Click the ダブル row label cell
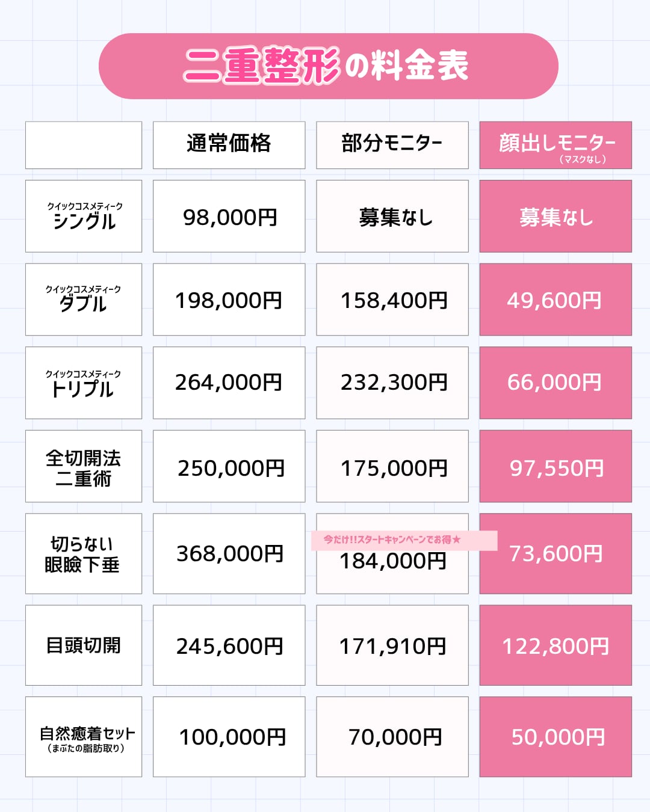650x812 pixels. click(84, 299)
